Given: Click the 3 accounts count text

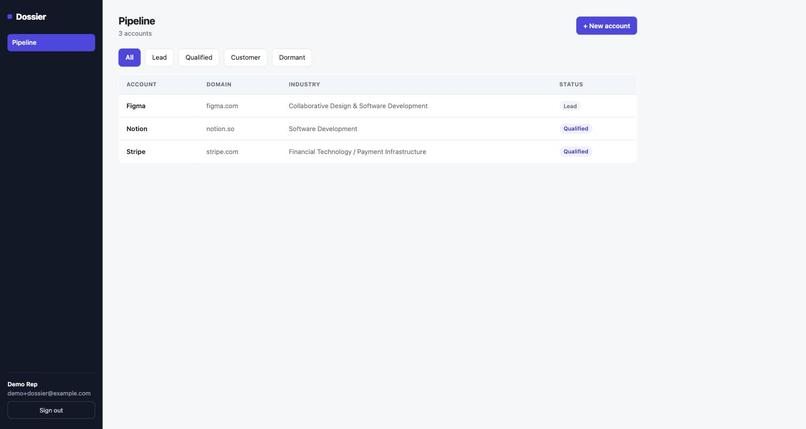Looking at the screenshot, I should (x=135, y=33).
